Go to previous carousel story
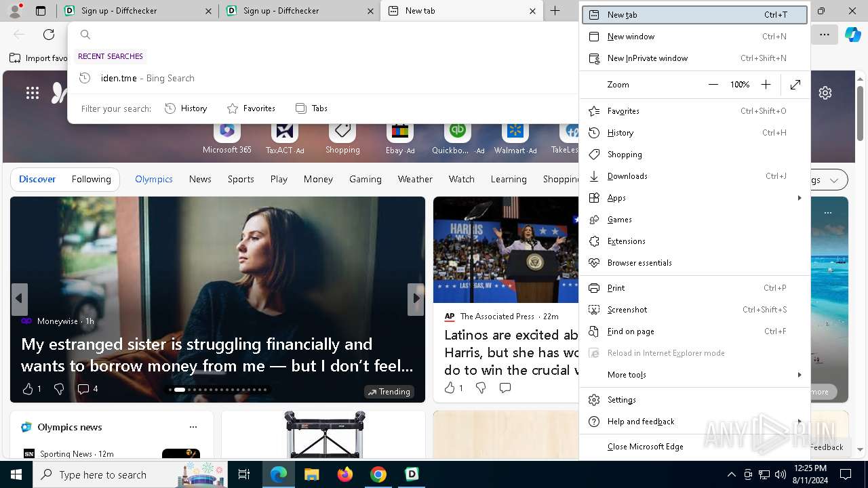 tap(19, 299)
